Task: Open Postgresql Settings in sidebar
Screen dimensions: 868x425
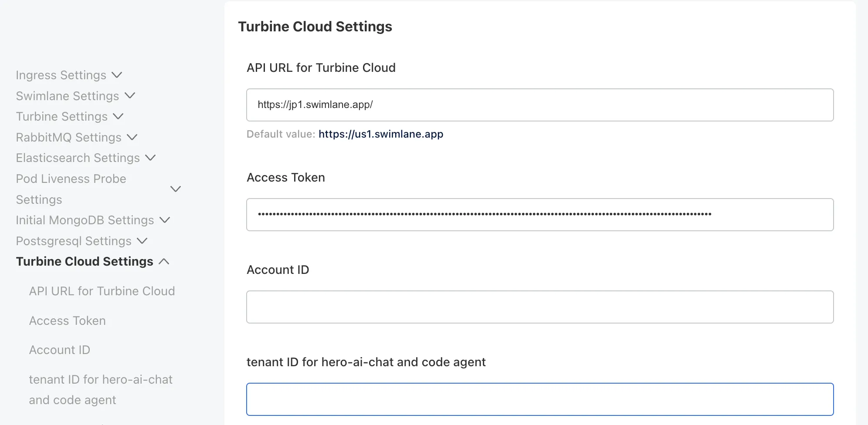Action: (74, 241)
